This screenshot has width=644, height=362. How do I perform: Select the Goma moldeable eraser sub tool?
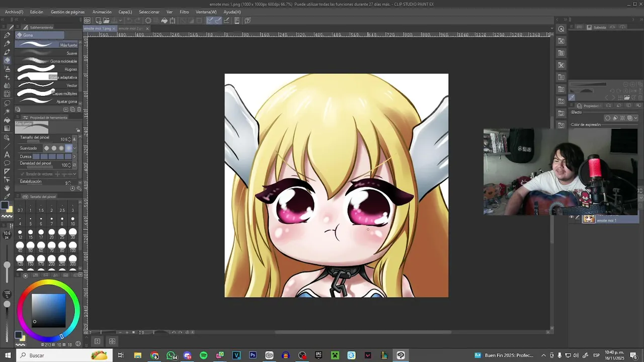click(47, 61)
